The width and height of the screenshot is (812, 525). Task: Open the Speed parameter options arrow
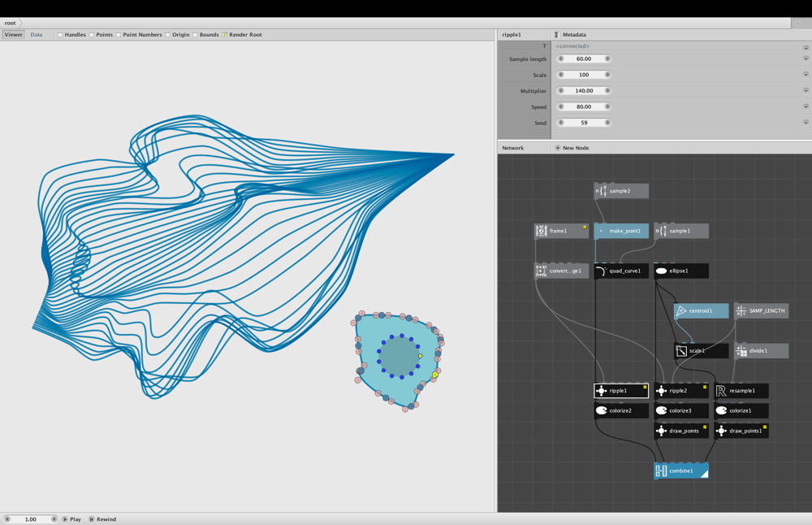[x=806, y=106]
